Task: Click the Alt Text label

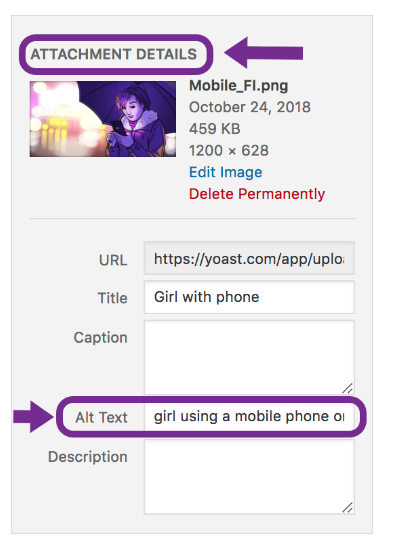Action: 102,417
